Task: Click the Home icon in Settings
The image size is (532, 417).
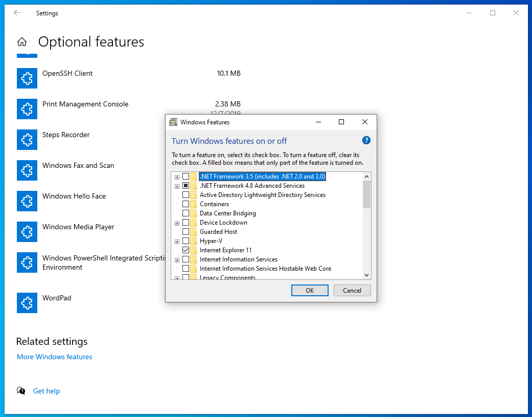Action: click(22, 42)
